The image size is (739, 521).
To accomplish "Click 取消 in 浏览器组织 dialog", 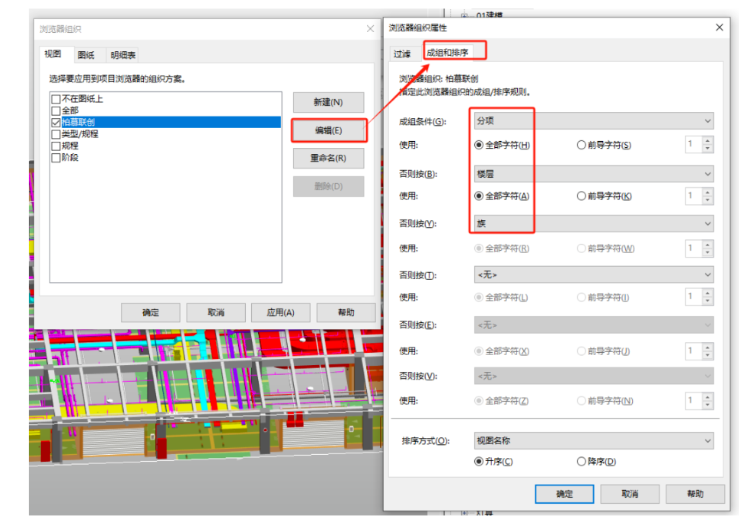I will 216,312.
